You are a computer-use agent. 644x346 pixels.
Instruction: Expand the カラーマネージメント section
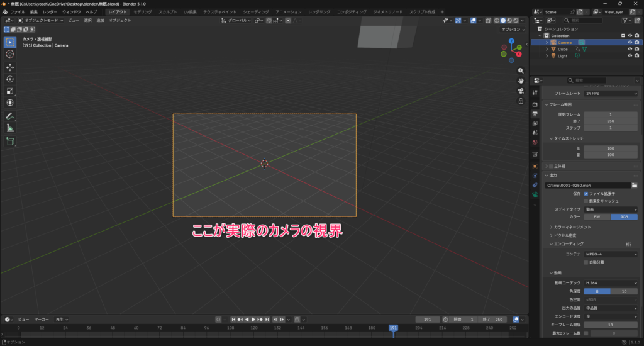[572, 226]
